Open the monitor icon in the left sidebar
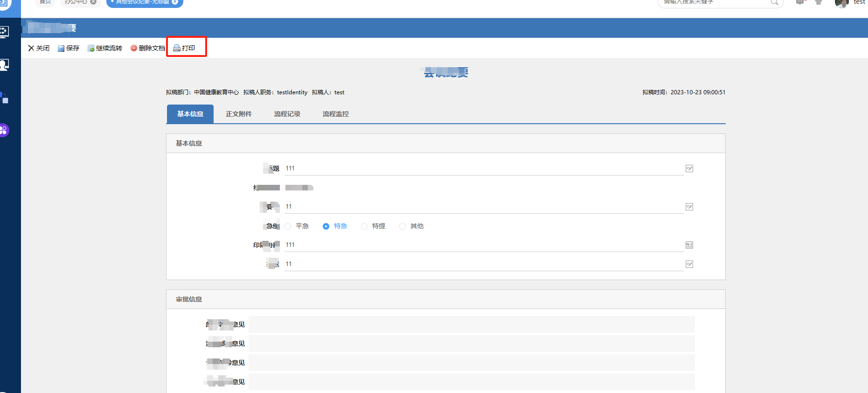The image size is (868, 393). click(x=4, y=32)
